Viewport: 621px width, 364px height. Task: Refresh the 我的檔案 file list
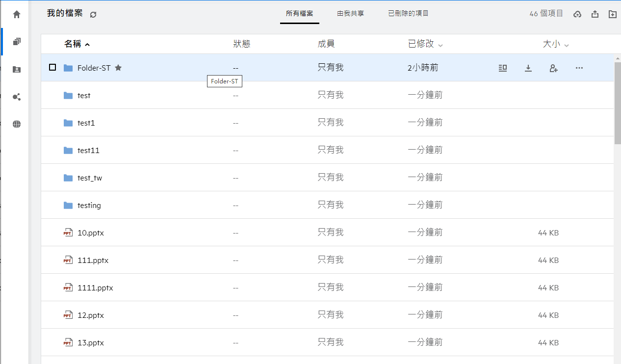[x=93, y=15]
